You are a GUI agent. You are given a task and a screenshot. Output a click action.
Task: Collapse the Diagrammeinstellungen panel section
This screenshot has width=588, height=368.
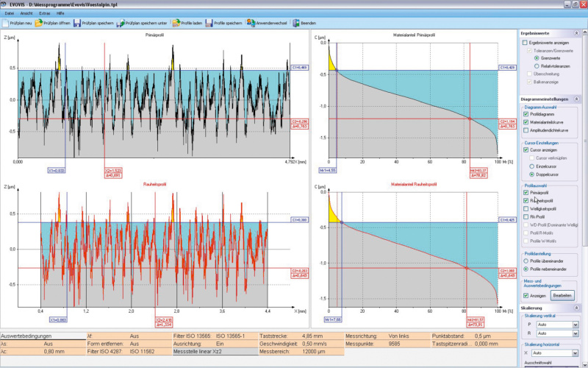pyautogui.click(x=577, y=99)
